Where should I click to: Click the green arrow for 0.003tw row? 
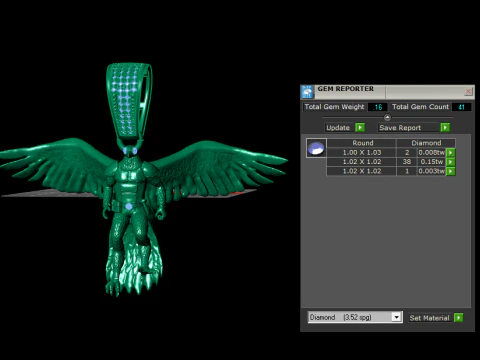(x=451, y=171)
